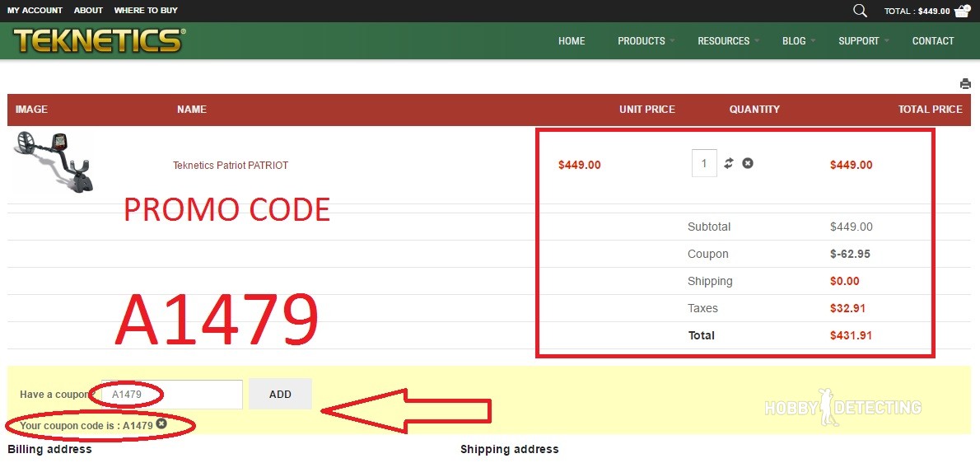
Task: Click 'Your coupon code is : A1479' text
Action: (86, 425)
